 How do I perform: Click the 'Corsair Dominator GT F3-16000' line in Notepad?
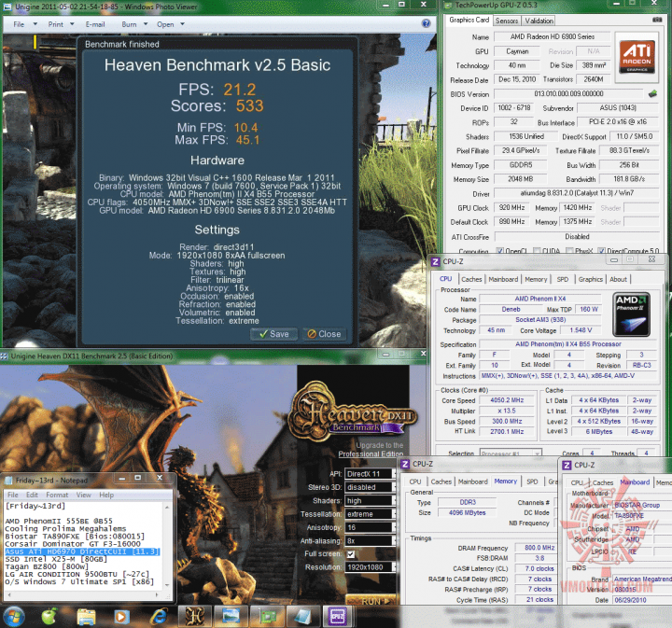pyautogui.click(x=73, y=544)
